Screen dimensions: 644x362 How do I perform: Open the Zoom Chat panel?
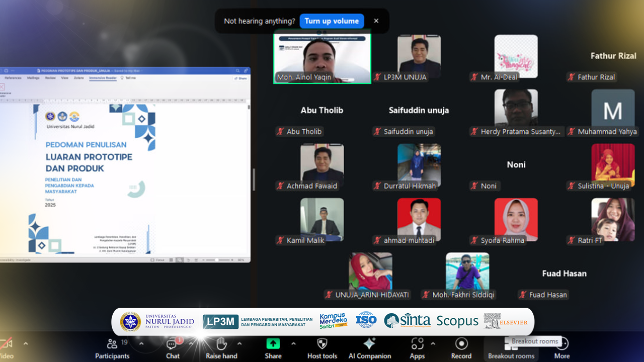tap(173, 345)
